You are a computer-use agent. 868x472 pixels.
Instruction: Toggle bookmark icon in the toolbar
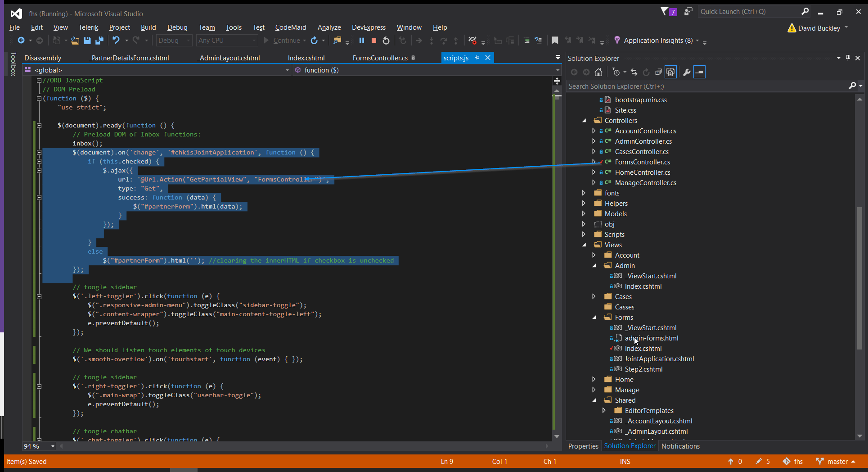point(555,41)
